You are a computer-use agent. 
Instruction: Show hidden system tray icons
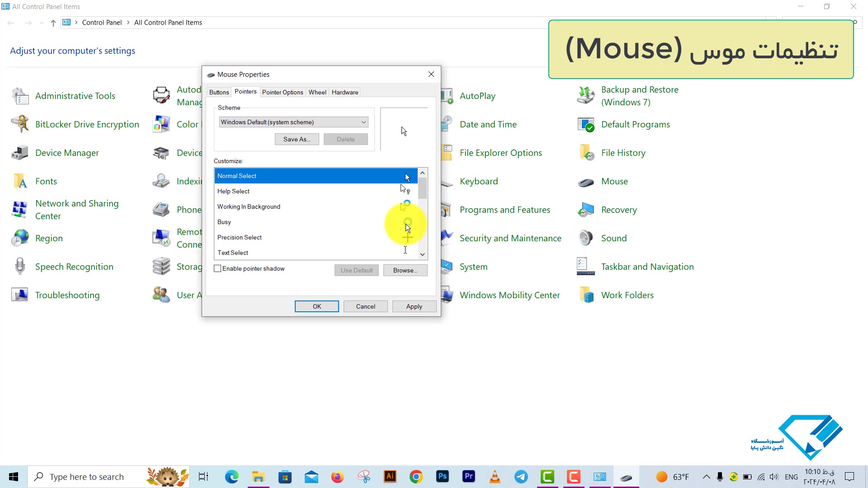[x=706, y=477]
